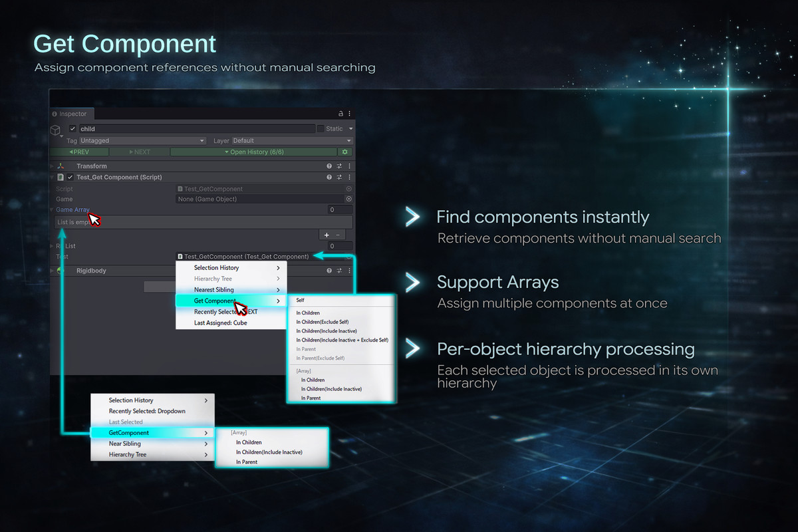Enable the Static checkbox
The width and height of the screenshot is (798, 532).
point(321,128)
